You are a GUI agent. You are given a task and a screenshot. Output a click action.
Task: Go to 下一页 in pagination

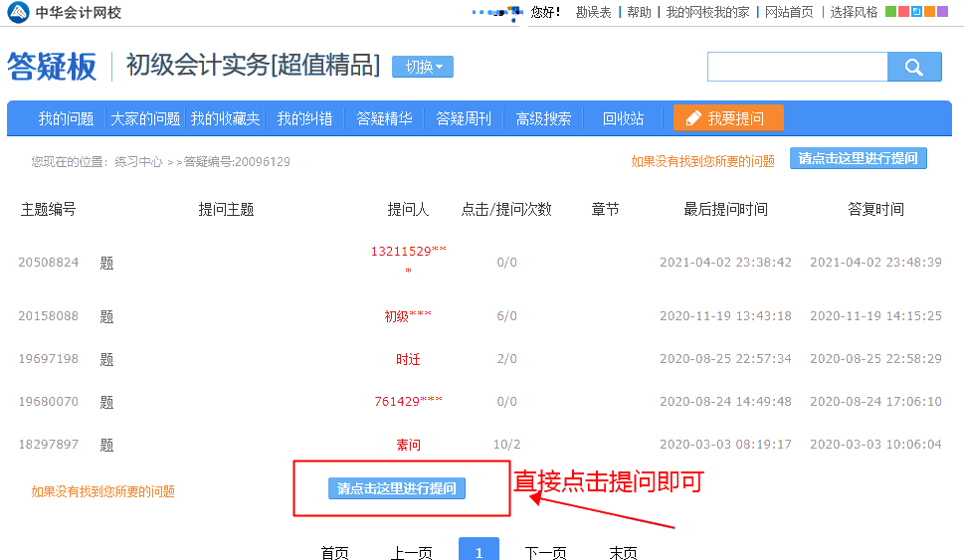(x=545, y=553)
